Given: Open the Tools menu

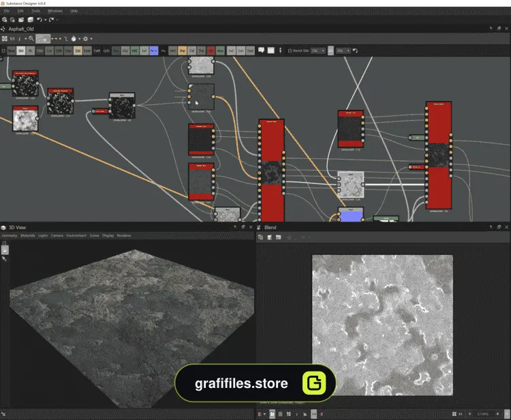Looking at the screenshot, I should (35, 11).
